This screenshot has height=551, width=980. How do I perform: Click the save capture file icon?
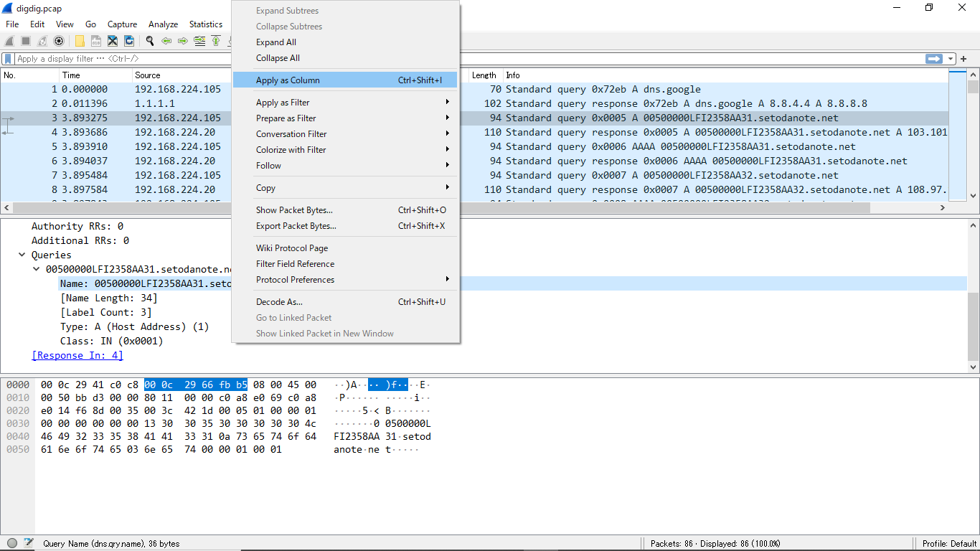96,41
